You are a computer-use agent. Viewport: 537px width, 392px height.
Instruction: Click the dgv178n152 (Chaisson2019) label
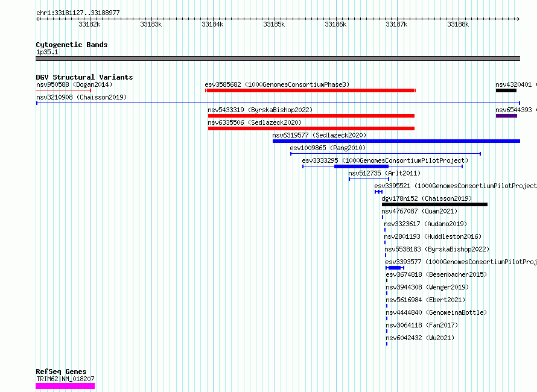coord(427,198)
